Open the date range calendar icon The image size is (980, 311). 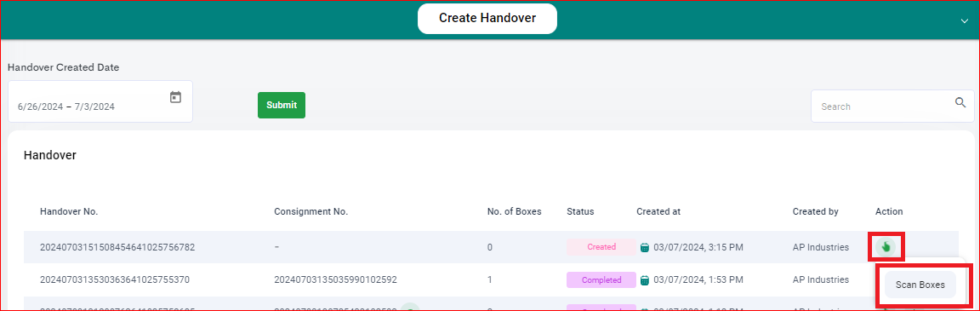point(175,98)
